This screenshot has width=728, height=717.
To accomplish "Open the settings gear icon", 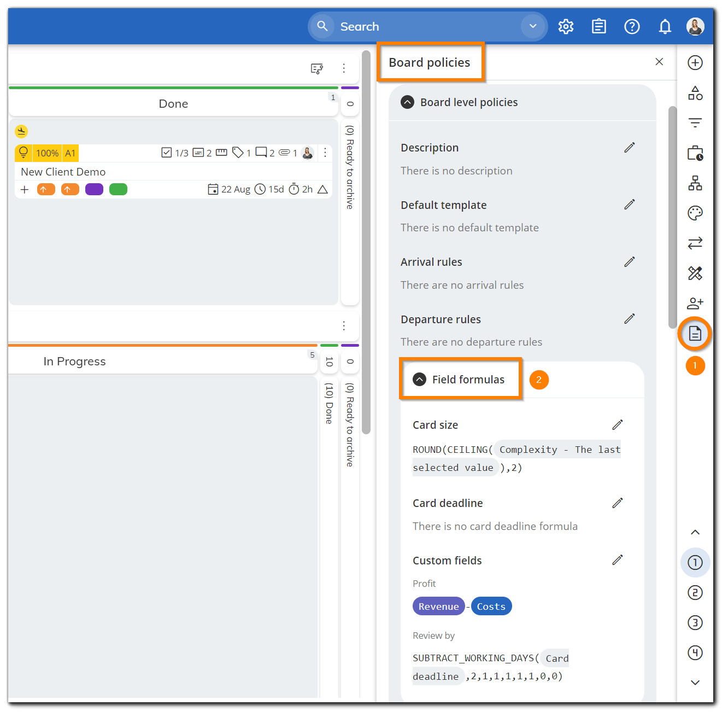I will click(x=566, y=26).
